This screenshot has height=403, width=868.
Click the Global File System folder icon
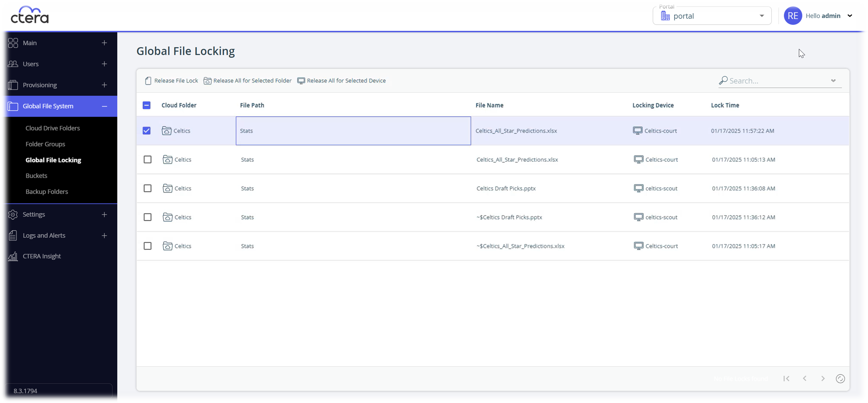click(x=13, y=106)
